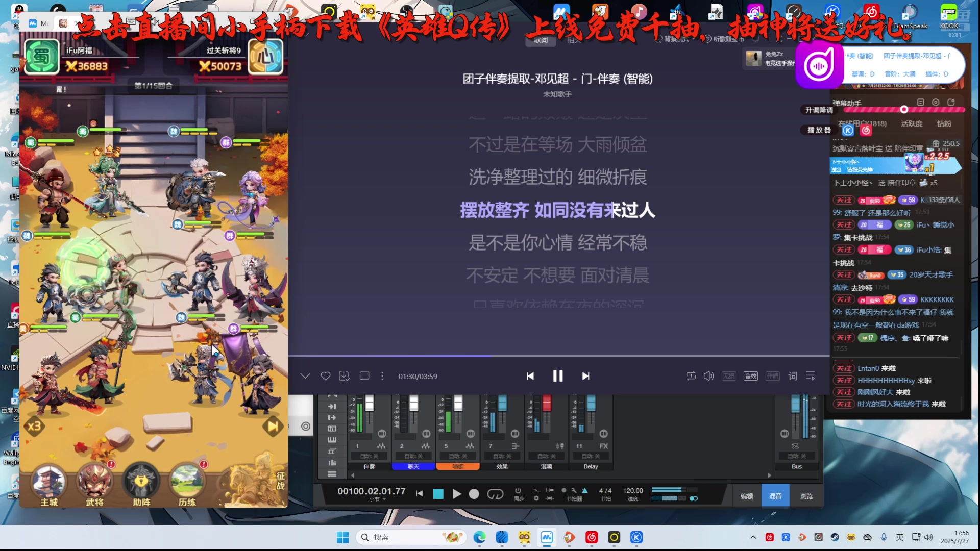Adjust the 混响 channel red fader

coord(547,404)
